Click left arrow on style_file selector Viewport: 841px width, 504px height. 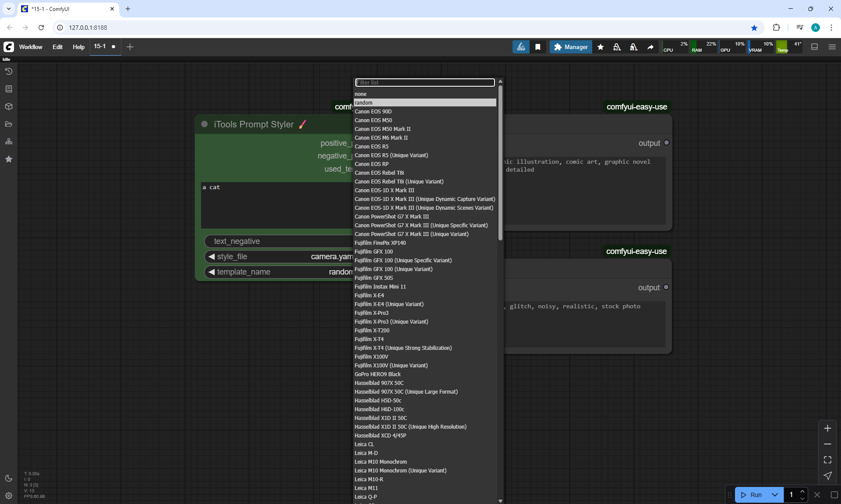(x=212, y=257)
